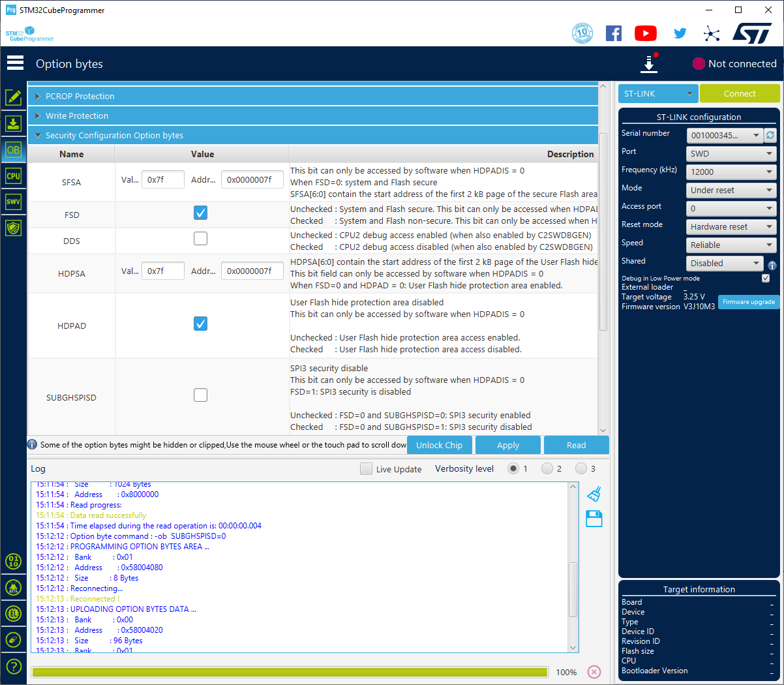This screenshot has width=784, height=685.
Task: Select verbosity level 3 radio button
Action: pos(581,468)
